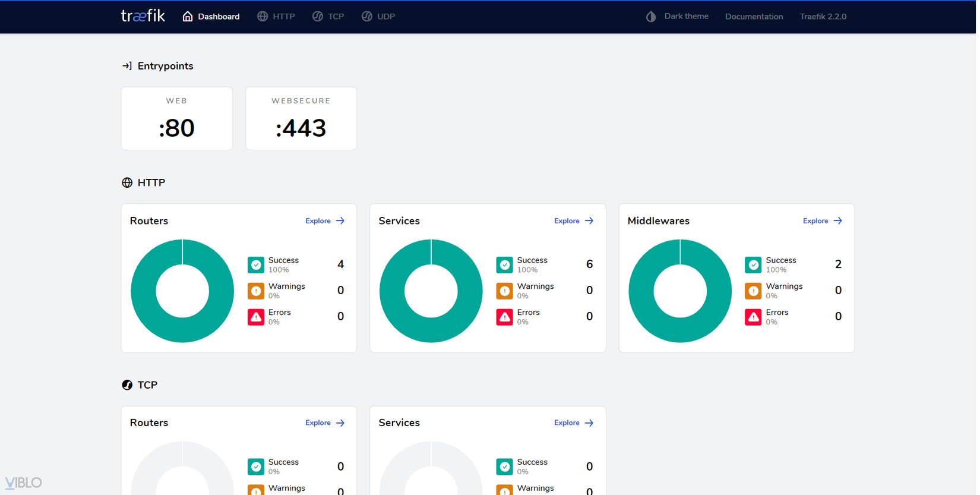
Task: Click the HTTP Routers donut chart
Action: (182, 291)
